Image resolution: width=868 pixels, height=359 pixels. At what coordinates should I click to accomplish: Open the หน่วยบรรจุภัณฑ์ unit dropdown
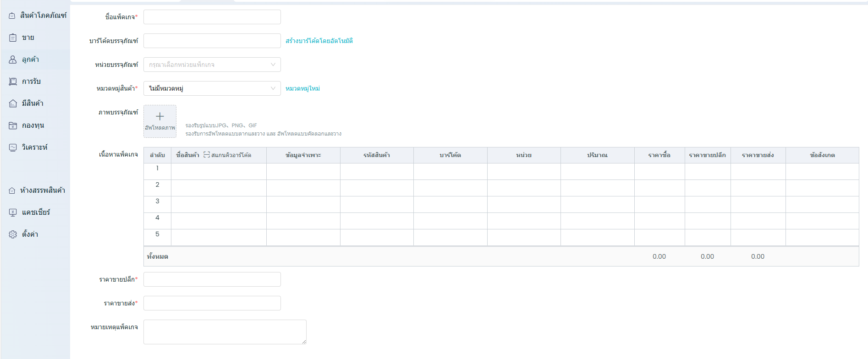(x=212, y=65)
